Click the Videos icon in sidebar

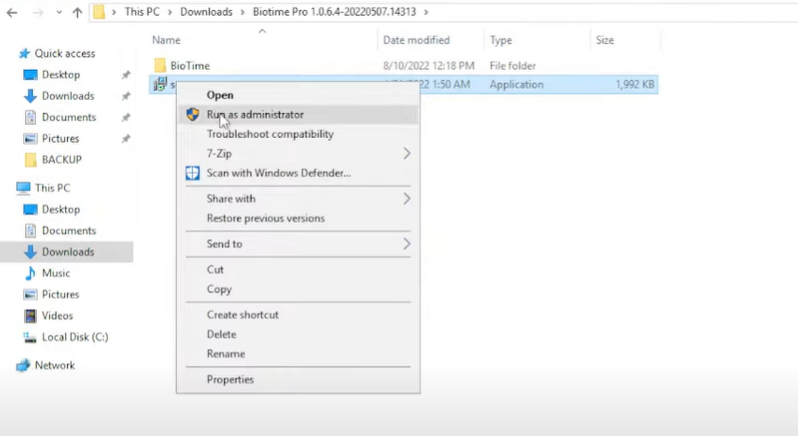click(30, 316)
